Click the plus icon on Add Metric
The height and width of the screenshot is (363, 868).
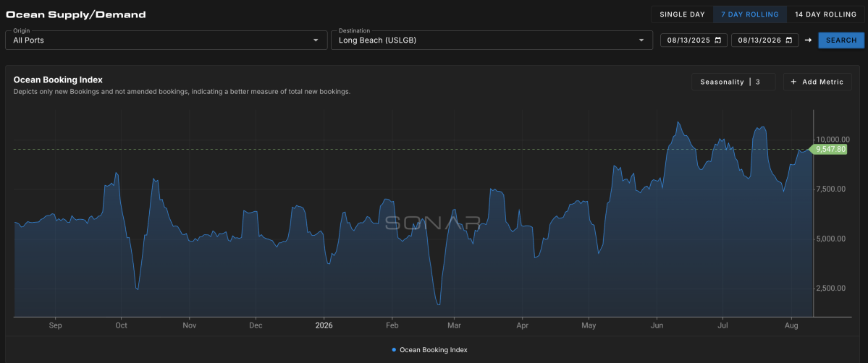pos(794,82)
